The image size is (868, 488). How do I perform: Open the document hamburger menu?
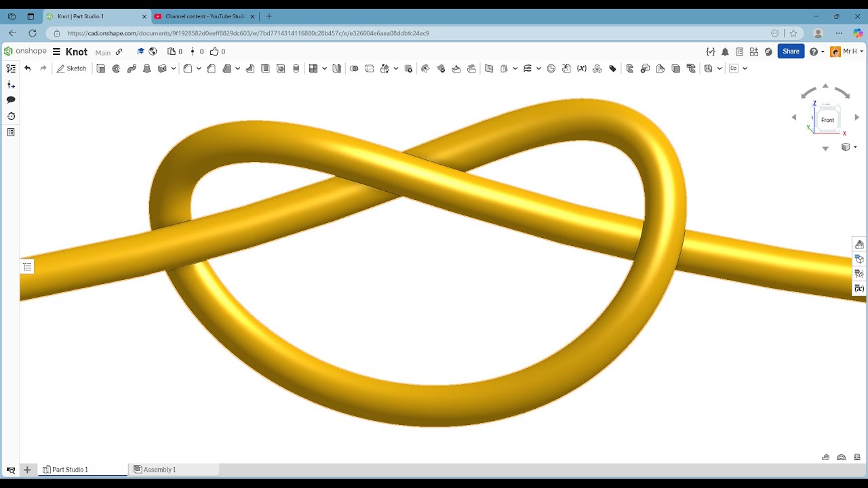point(56,52)
